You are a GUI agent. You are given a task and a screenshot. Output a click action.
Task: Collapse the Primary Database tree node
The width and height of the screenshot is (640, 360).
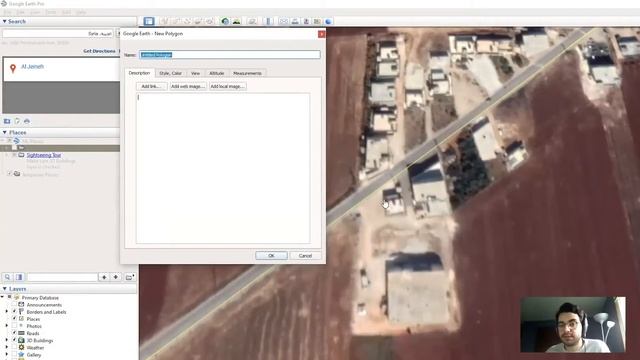[x=3, y=298]
